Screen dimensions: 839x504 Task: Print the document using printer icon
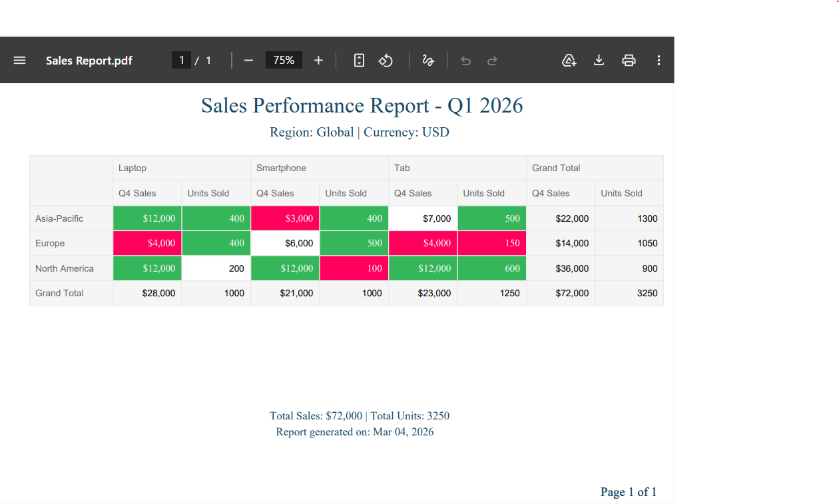[629, 61]
